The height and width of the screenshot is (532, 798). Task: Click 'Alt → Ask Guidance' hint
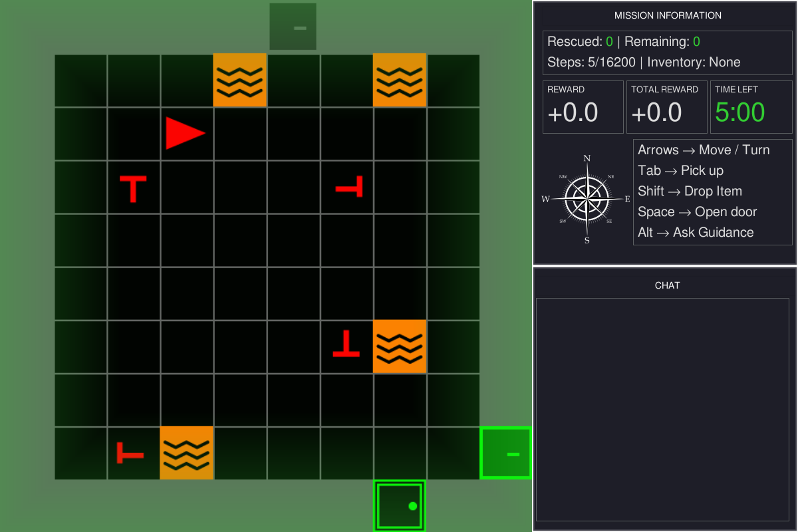pyautogui.click(x=696, y=232)
